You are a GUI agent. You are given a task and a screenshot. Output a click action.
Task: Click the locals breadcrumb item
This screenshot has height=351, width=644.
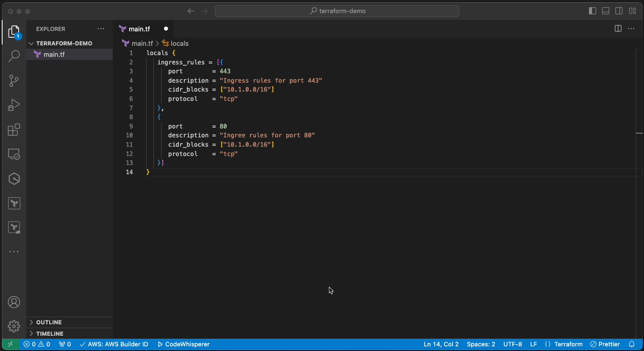click(x=179, y=43)
